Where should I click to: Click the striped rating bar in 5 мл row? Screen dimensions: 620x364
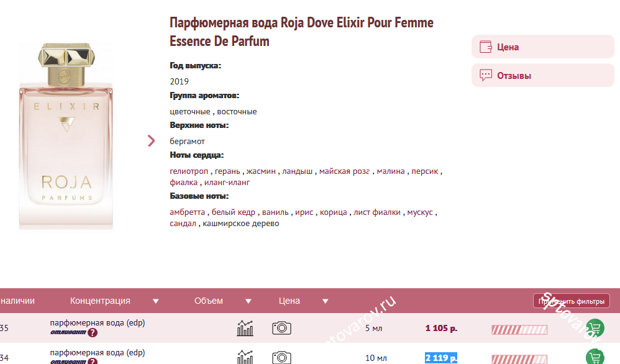519,330
